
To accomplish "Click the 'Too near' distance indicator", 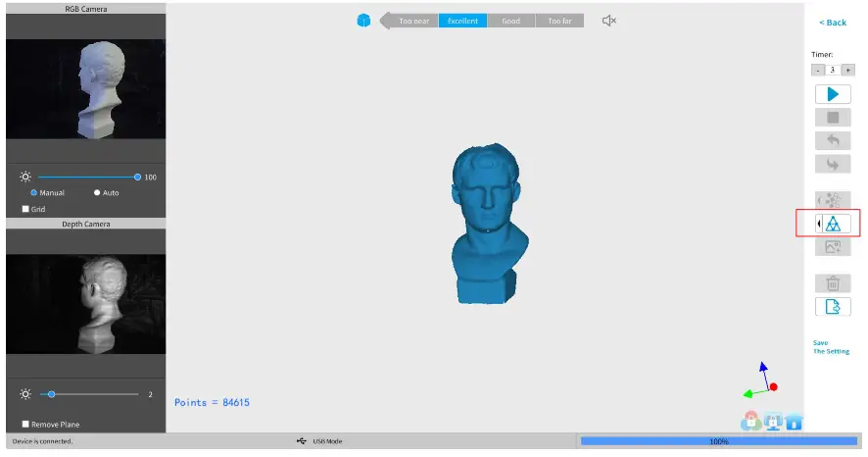I will coord(414,21).
